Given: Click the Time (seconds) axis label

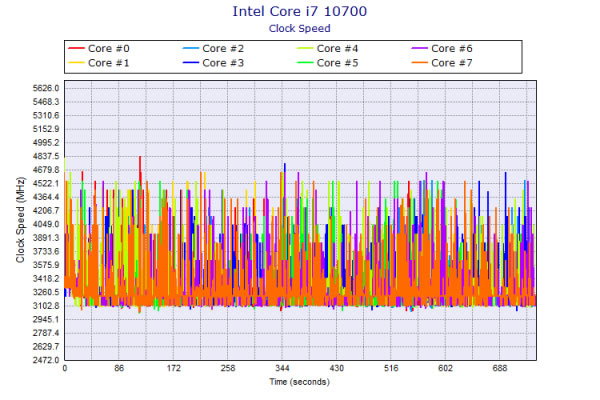Looking at the screenshot, I should point(300,382).
